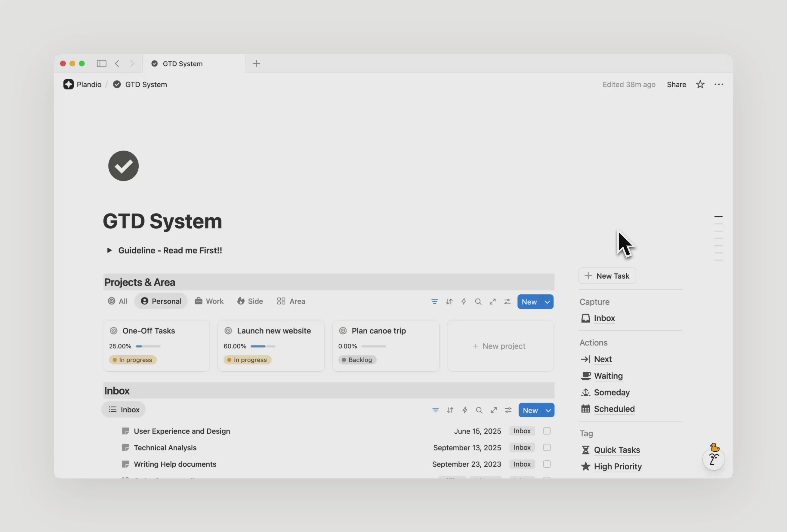Screen dimensions: 787x532
Task: Click the sort arrows icon next to filter
Action: 449,302
